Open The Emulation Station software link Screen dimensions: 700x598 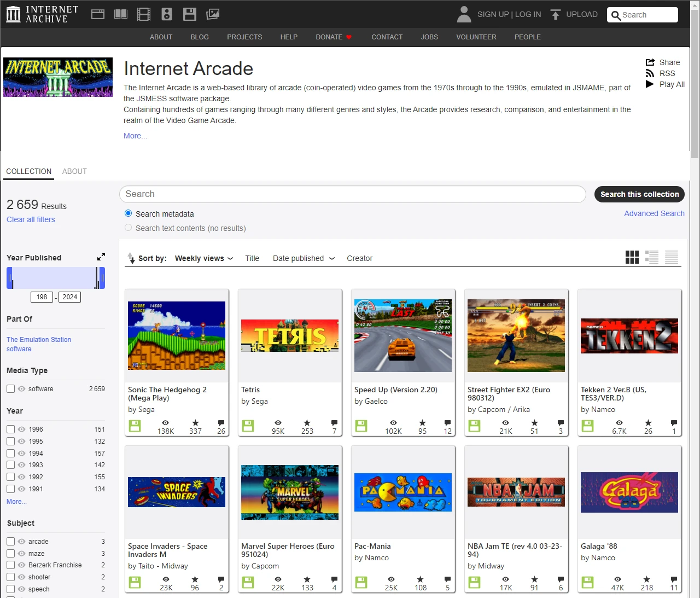click(x=39, y=344)
